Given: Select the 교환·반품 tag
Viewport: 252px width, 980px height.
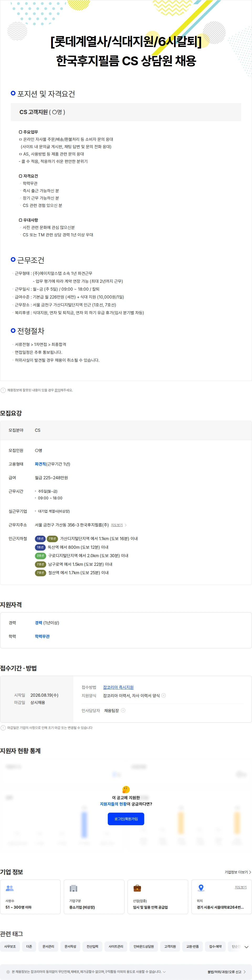Looking at the screenshot, I should (193, 946).
